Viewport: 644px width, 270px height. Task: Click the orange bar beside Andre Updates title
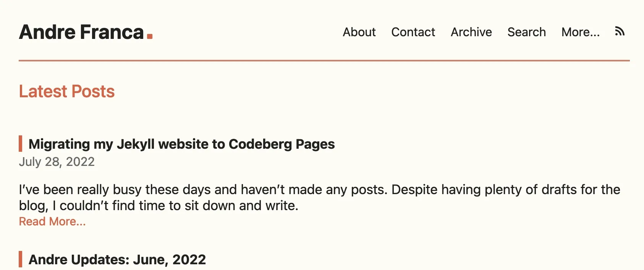[20, 259]
